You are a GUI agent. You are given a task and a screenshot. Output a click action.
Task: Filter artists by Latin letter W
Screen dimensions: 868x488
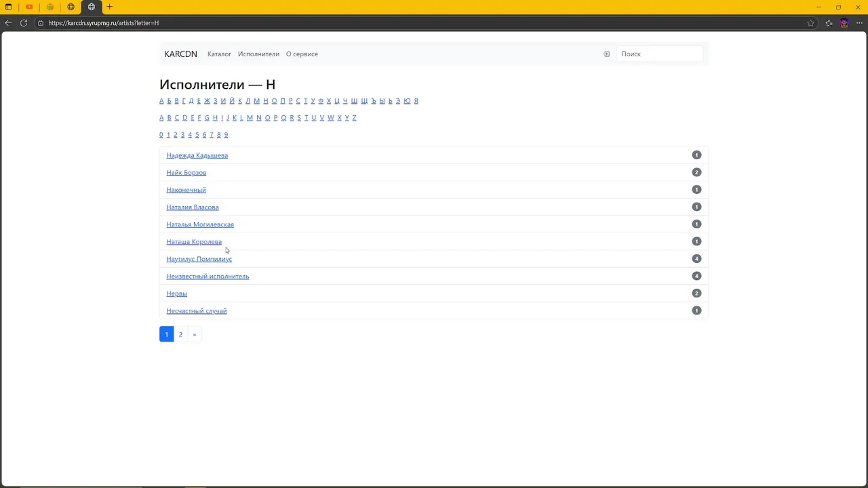coord(331,118)
